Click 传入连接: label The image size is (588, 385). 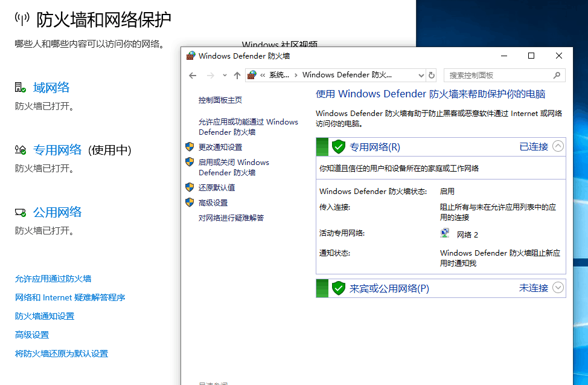(334, 207)
